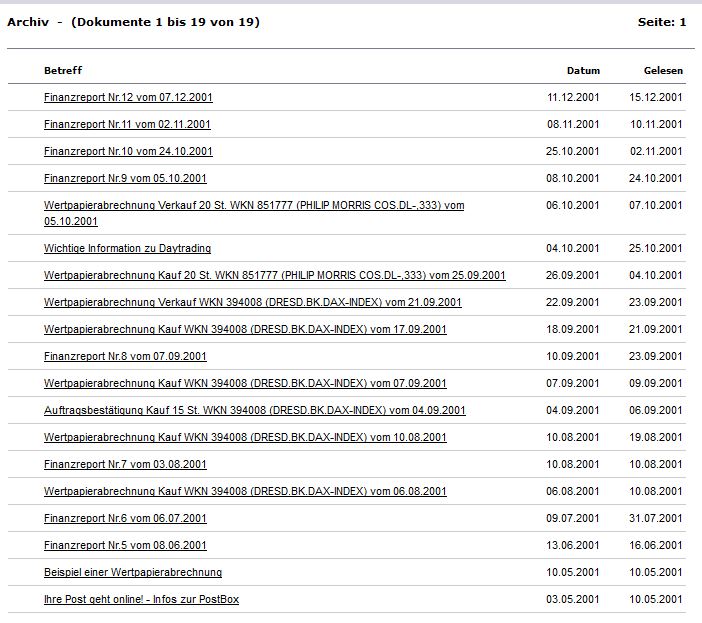The width and height of the screenshot is (702, 623).
Task: Click the Seite: 1 page indicator
Action: pos(662,22)
